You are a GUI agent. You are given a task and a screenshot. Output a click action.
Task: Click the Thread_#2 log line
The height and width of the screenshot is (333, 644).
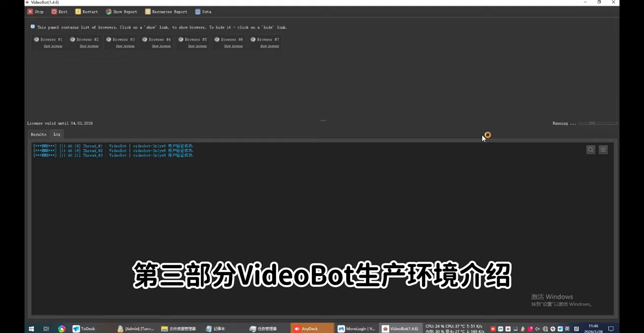pyautogui.click(x=113, y=150)
